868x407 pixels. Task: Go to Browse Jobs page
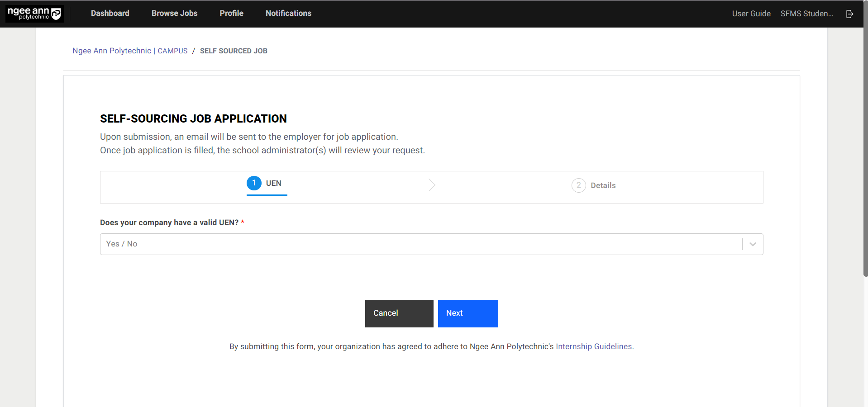pos(174,14)
